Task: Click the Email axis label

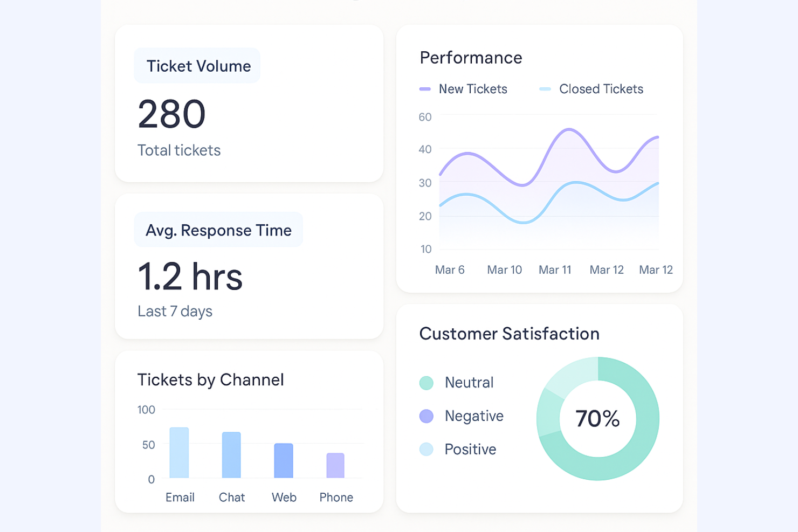Action: click(180, 498)
